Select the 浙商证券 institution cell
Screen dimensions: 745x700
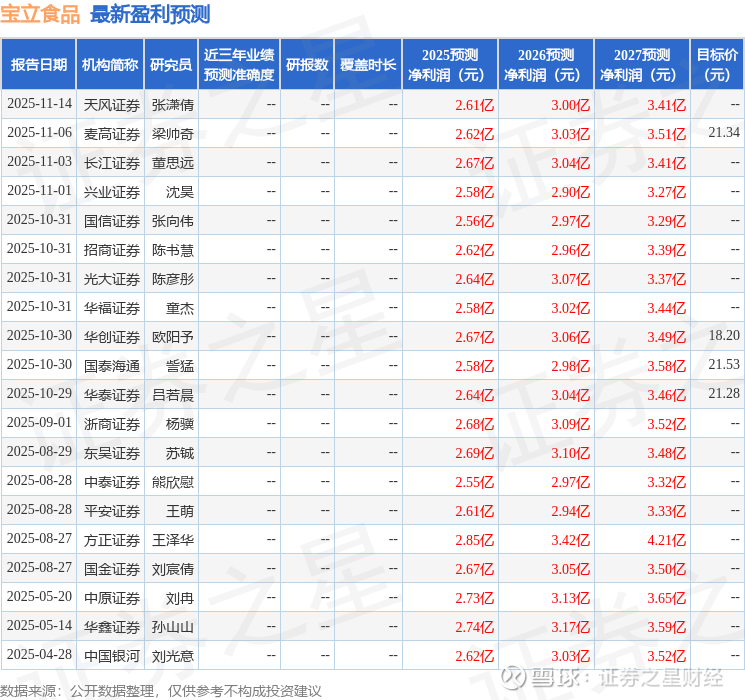[x=112, y=424]
